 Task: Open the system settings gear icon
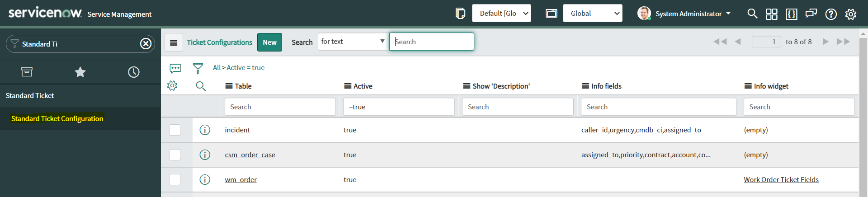[x=851, y=14]
